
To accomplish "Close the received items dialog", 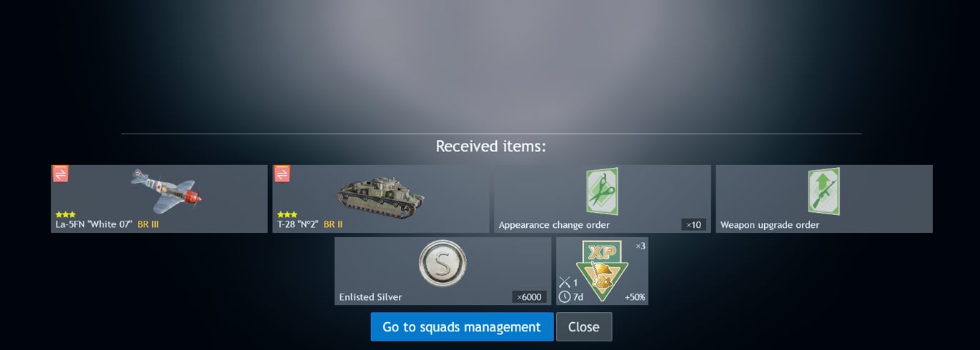I will pos(584,326).
